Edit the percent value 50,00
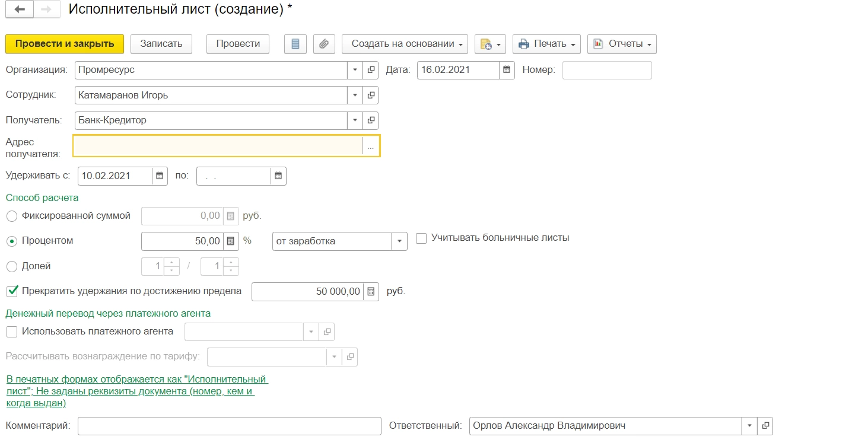Image resolution: width=868 pixels, height=443 pixels. coord(183,241)
